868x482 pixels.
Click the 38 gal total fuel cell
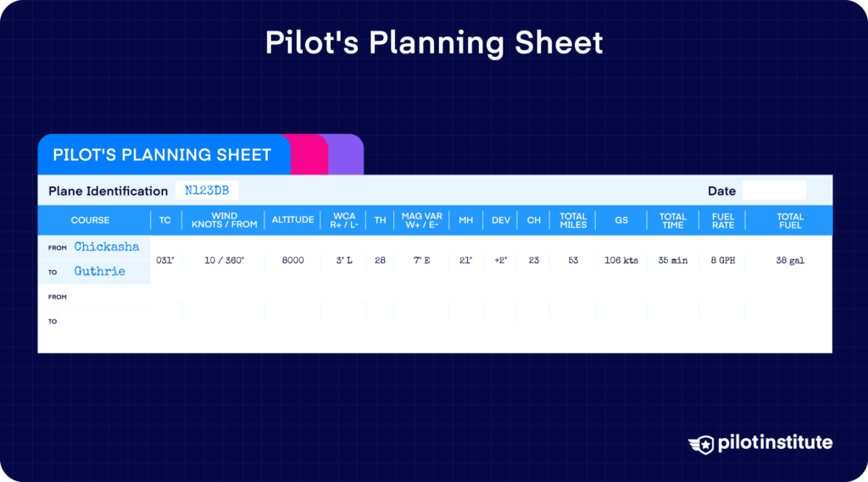point(790,260)
